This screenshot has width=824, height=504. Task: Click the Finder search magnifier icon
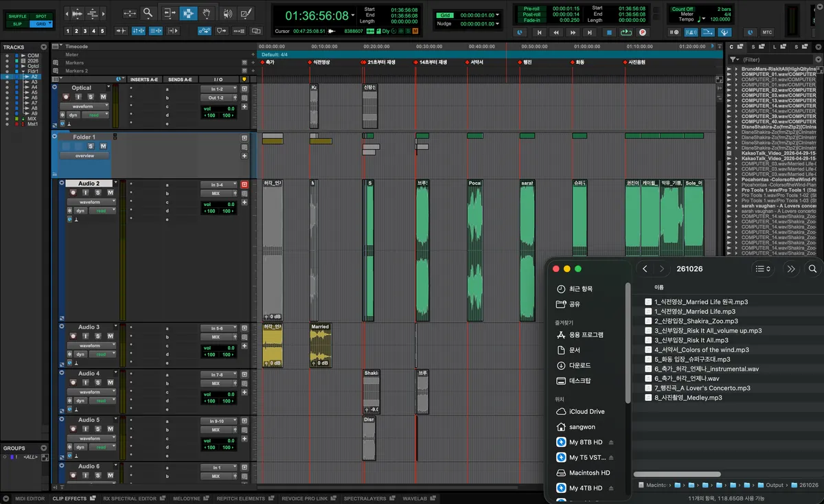tap(812, 269)
